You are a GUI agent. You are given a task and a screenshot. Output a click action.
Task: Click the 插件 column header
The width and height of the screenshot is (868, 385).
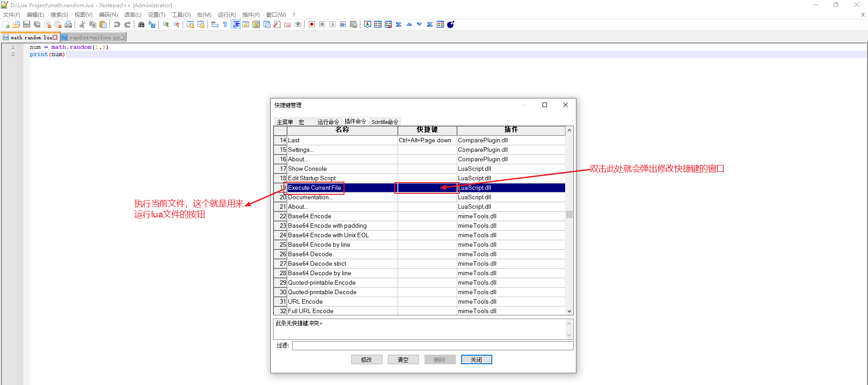511,130
